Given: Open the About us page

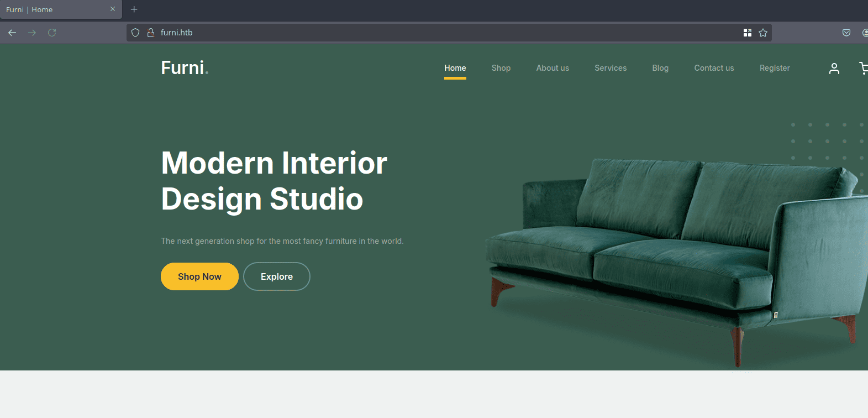Looking at the screenshot, I should 553,68.
